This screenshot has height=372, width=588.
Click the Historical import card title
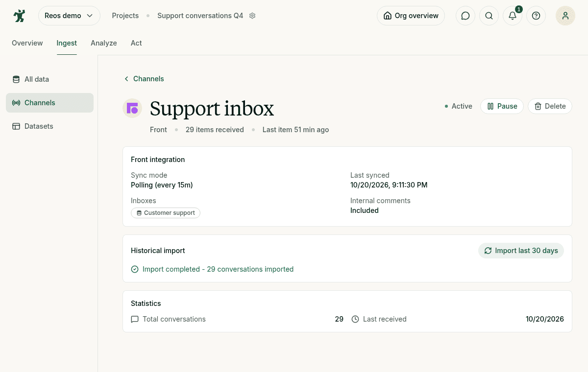tap(158, 251)
